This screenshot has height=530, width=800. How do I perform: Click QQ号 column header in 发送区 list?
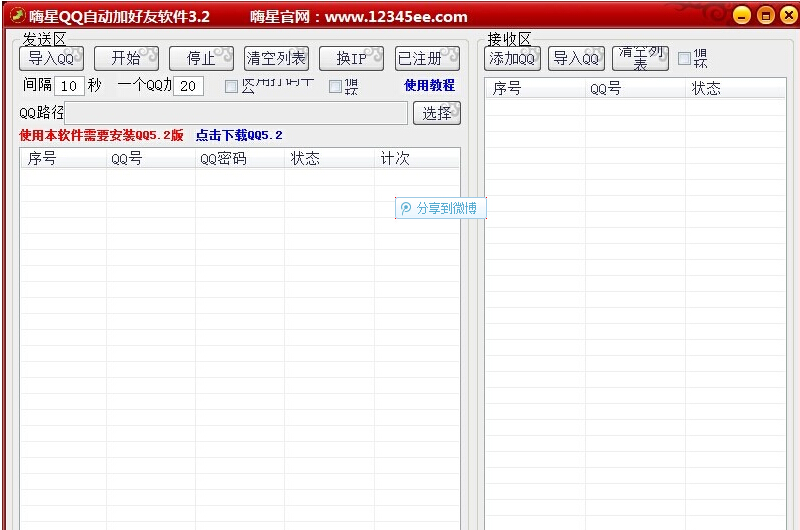(151, 158)
